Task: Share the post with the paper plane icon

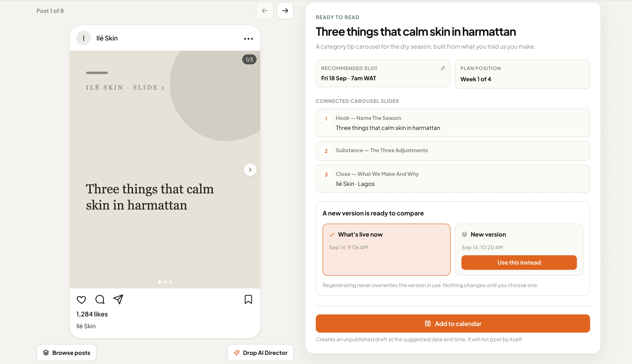Action: [x=118, y=299]
